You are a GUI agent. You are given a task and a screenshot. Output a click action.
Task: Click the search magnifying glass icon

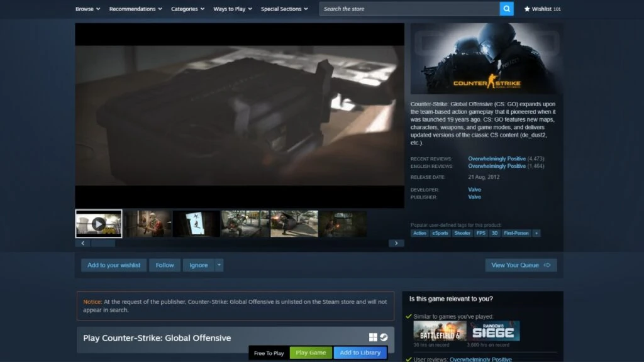(507, 9)
